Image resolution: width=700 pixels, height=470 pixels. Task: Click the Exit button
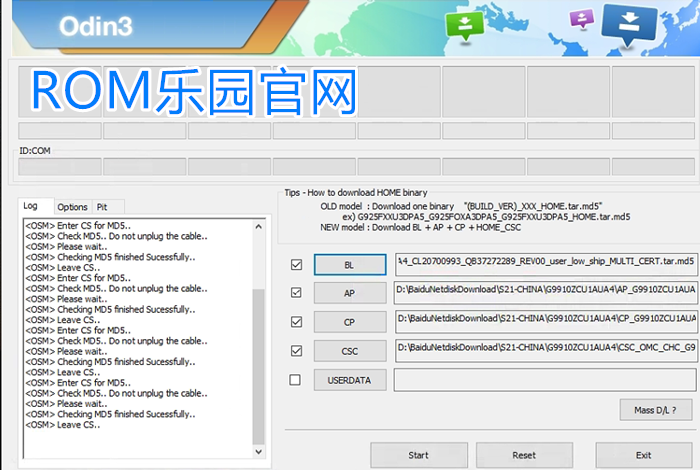pyautogui.click(x=644, y=455)
